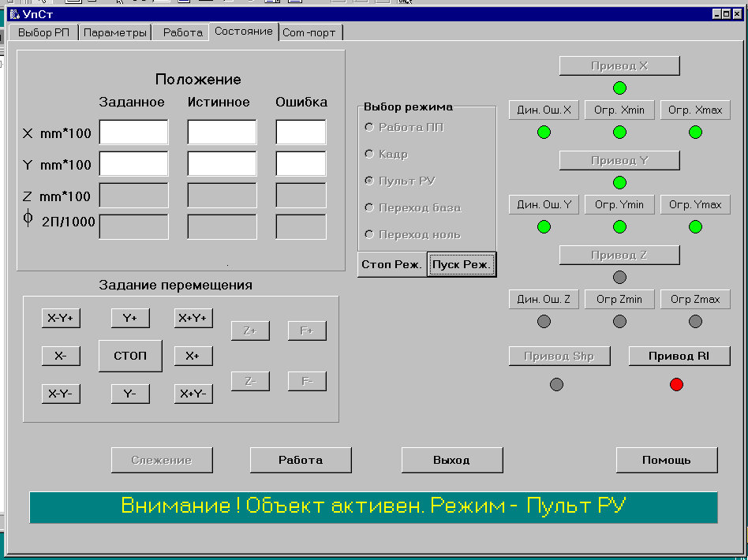Choose the Переход база radio option
The image size is (748, 560).
click(413, 207)
